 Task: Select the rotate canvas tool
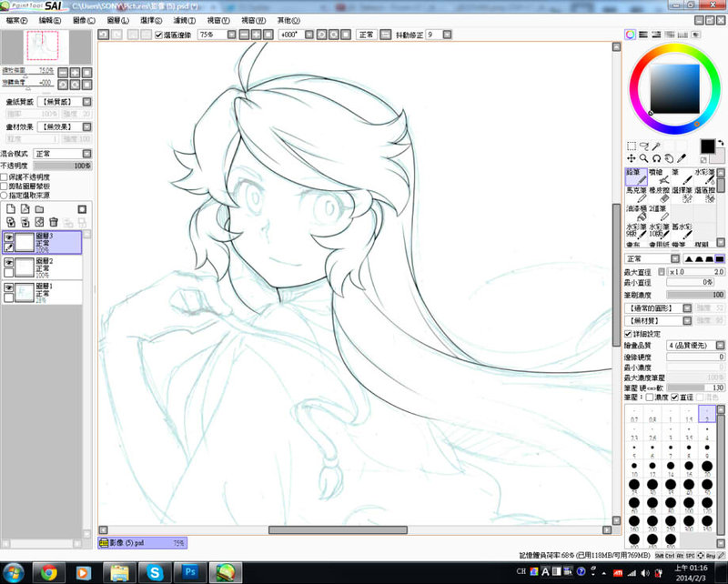656,158
